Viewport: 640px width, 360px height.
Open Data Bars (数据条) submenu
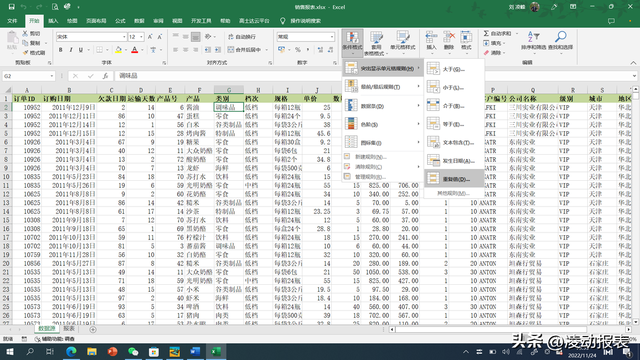[382, 106]
